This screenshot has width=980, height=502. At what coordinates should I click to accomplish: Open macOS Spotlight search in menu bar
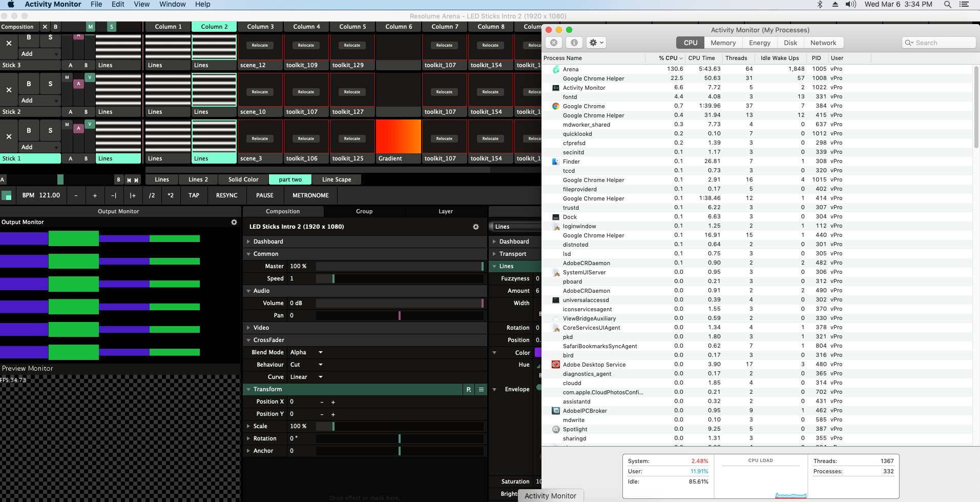pyautogui.click(x=948, y=5)
